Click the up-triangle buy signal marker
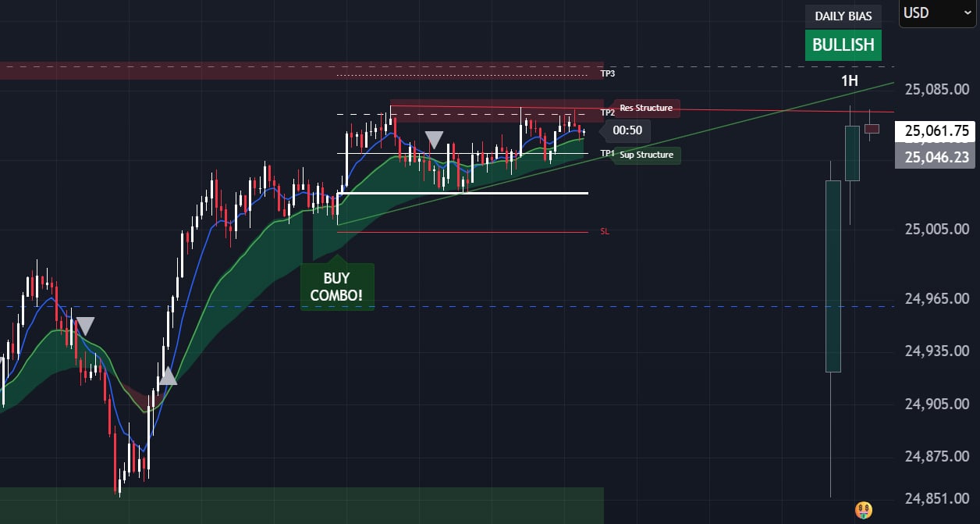The height and width of the screenshot is (524, 980). [x=168, y=376]
